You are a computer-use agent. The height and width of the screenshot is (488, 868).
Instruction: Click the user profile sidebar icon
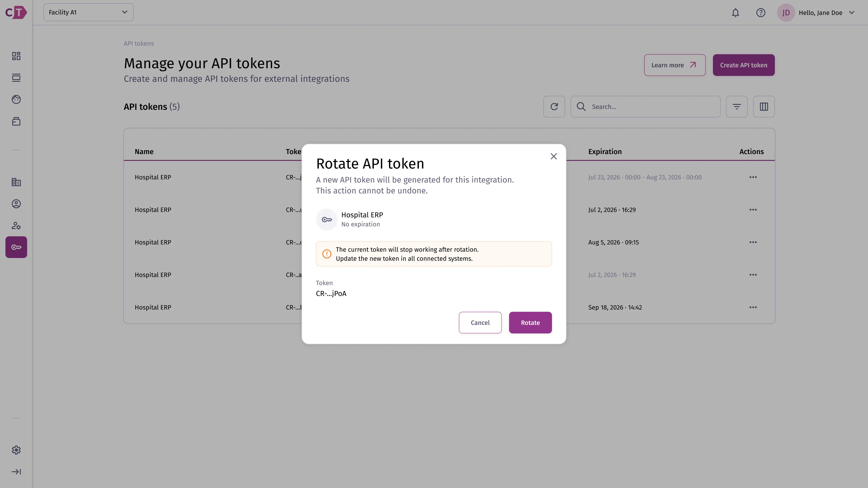point(16,204)
